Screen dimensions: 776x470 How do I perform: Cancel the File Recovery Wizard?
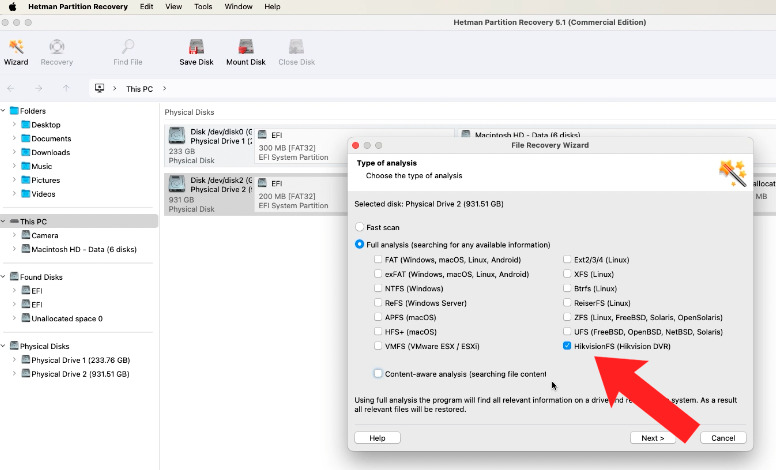point(723,438)
